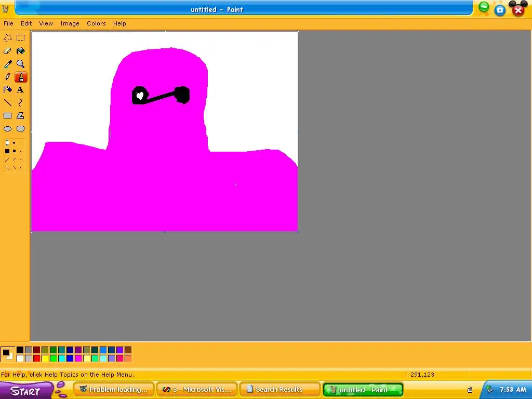Viewport: 532px width, 399px height.
Task: Pick the large forward-slash brush tip
Action: [7, 159]
